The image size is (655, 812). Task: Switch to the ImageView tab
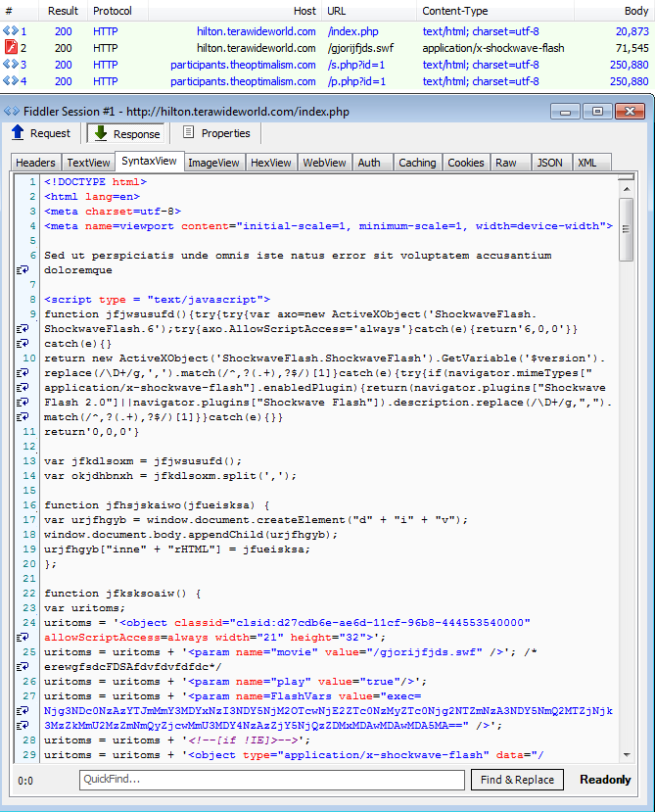tap(213, 163)
